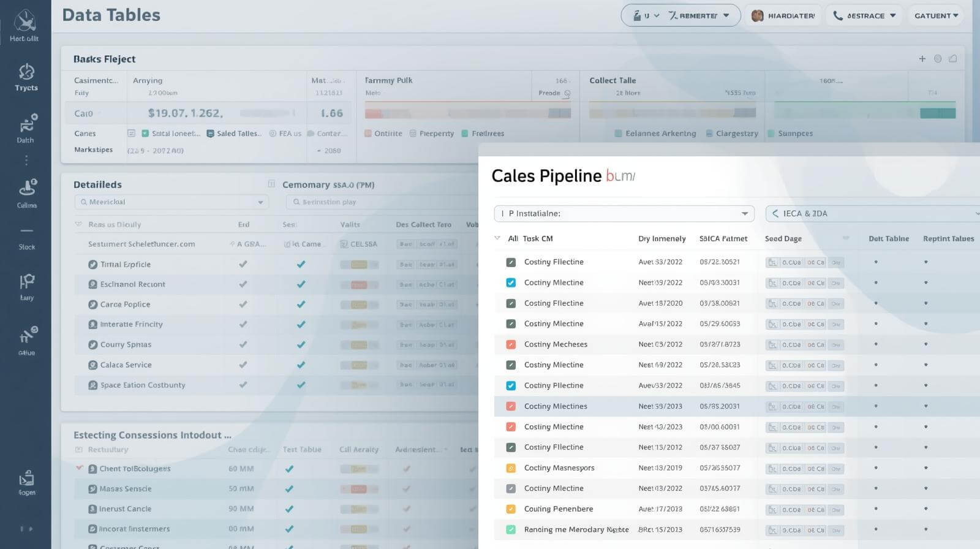The height and width of the screenshot is (549, 980).
Task: Open the REMERTER menu in top bar
Action: coord(698,16)
